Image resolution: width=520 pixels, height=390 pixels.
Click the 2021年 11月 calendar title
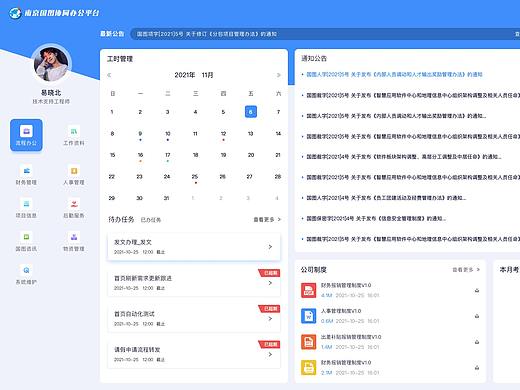(194, 75)
